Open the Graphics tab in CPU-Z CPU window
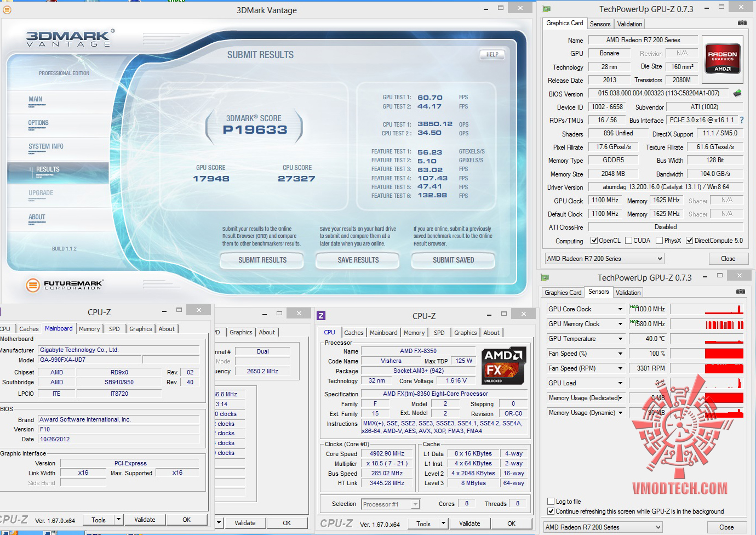This screenshot has height=535, width=756. 465,333
